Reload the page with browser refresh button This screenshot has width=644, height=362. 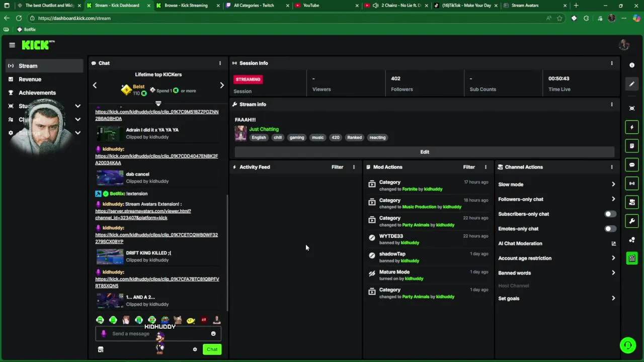[19, 18]
